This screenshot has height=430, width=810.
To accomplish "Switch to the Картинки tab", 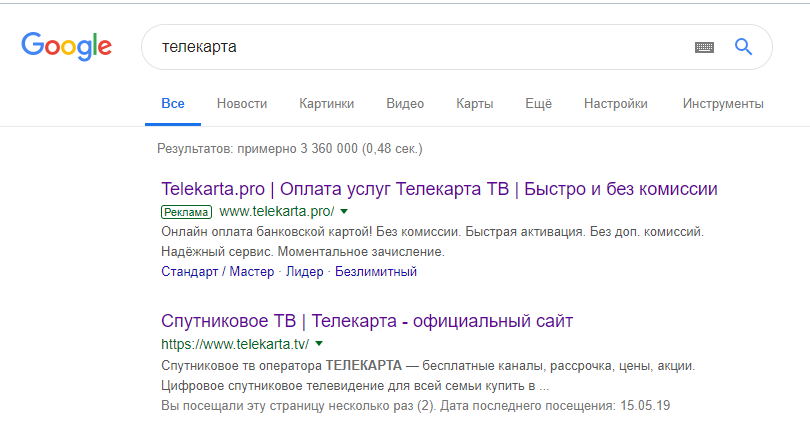I will click(326, 103).
